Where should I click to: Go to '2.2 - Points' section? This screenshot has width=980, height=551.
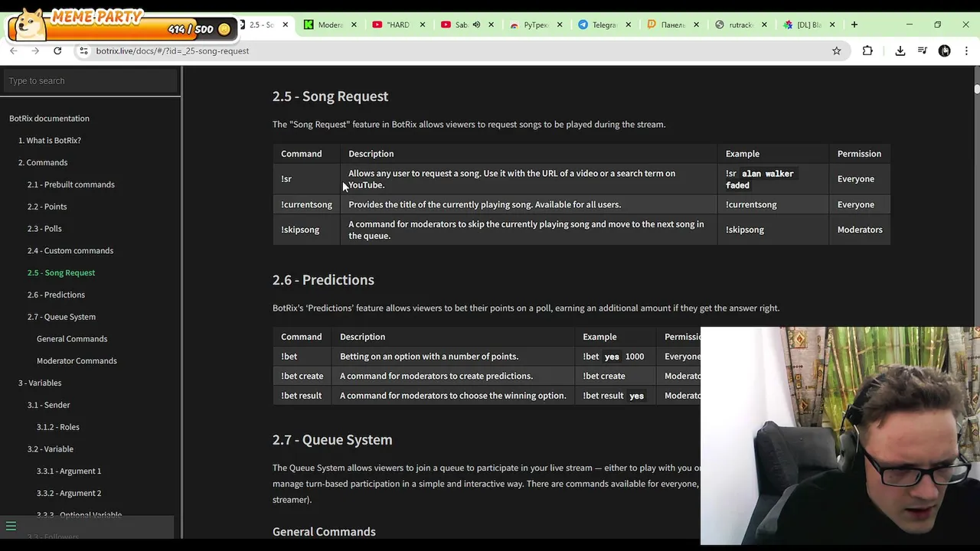(47, 207)
